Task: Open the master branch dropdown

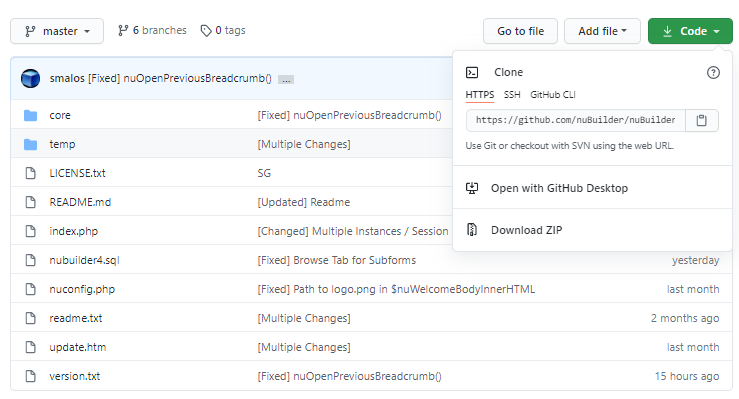Action: [x=57, y=31]
